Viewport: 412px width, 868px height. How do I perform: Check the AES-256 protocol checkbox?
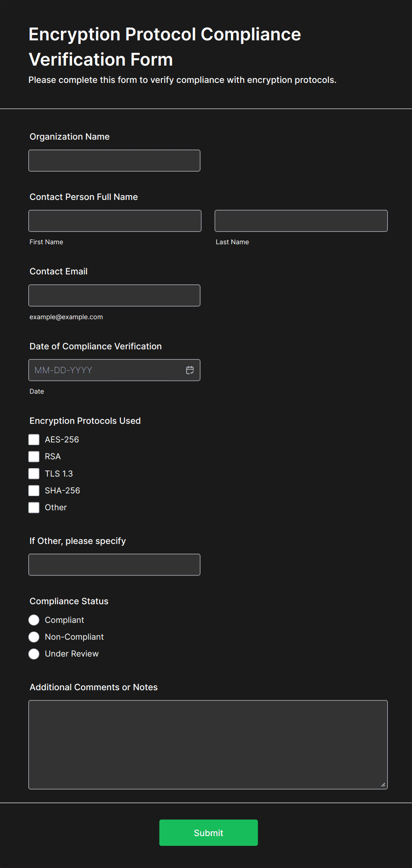tap(34, 439)
